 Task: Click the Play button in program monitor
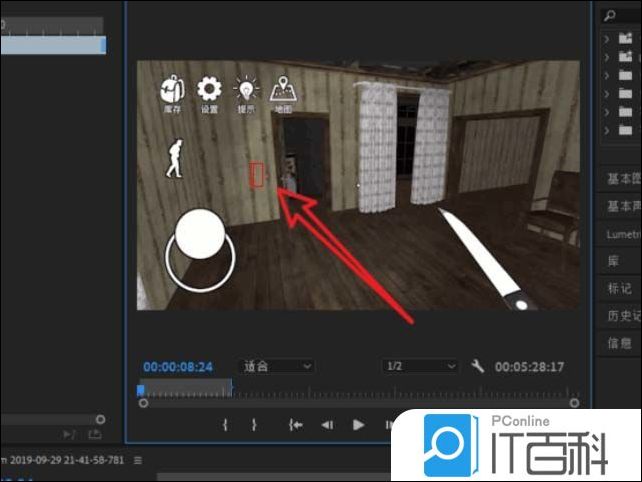coord(358,425)
